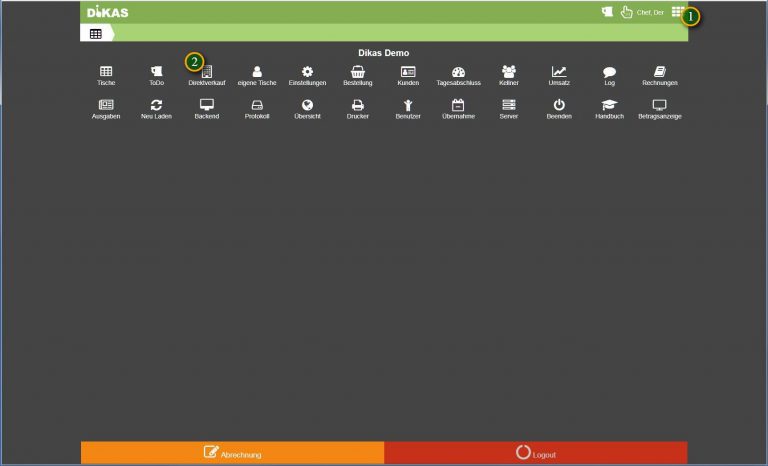The width and height of the screenshot is (768, 466).
Task: Click the hand pointer user icon
Action: tap(626, 12)
